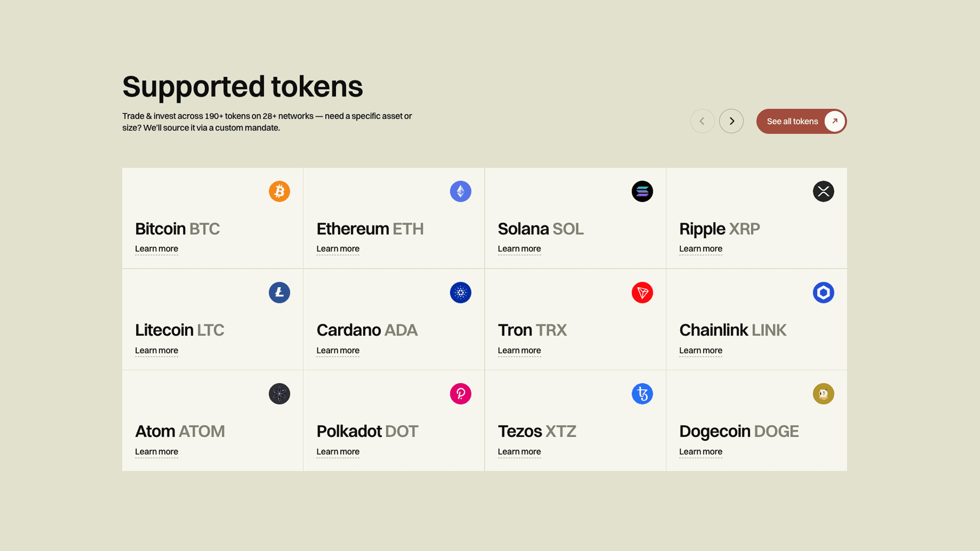Screen dimensions: 980x551
Task: Go to next tokens with right arrow
Action: [x=731, y=121]
